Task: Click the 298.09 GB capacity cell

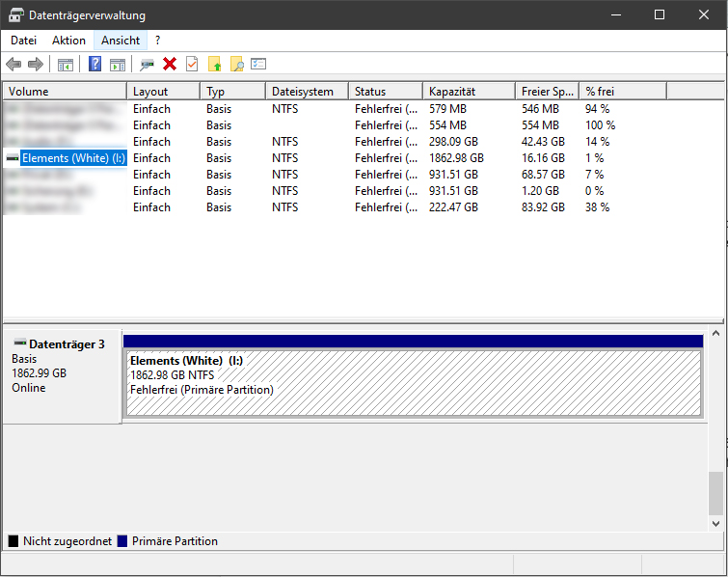Action: tap(453, 142)
